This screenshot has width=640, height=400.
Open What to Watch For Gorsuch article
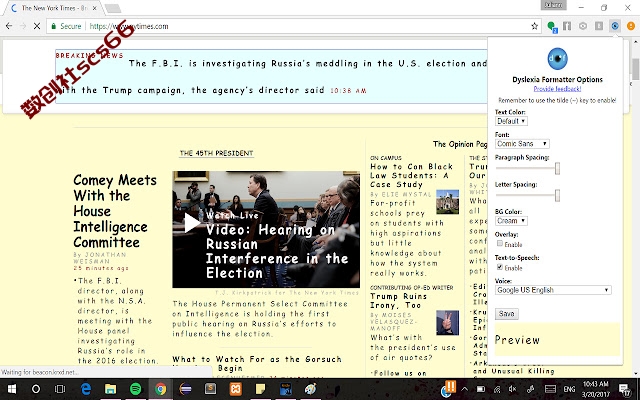(x=256, y=363)
